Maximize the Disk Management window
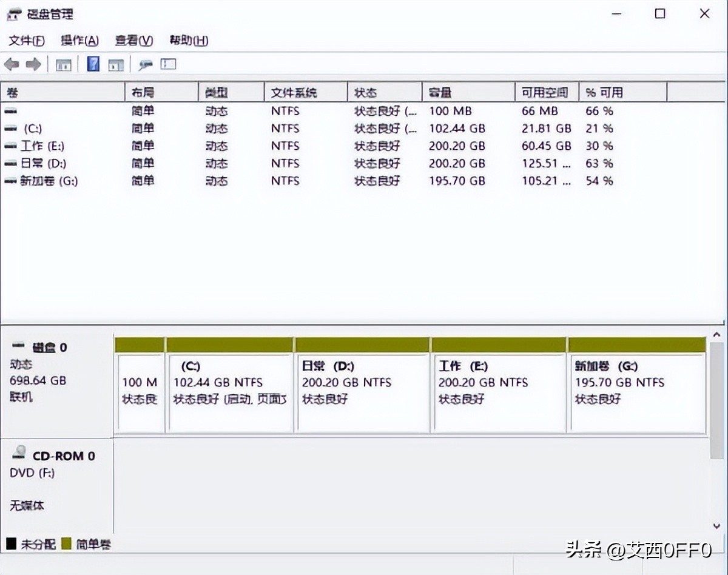728x575 pixels. point(660,13)
